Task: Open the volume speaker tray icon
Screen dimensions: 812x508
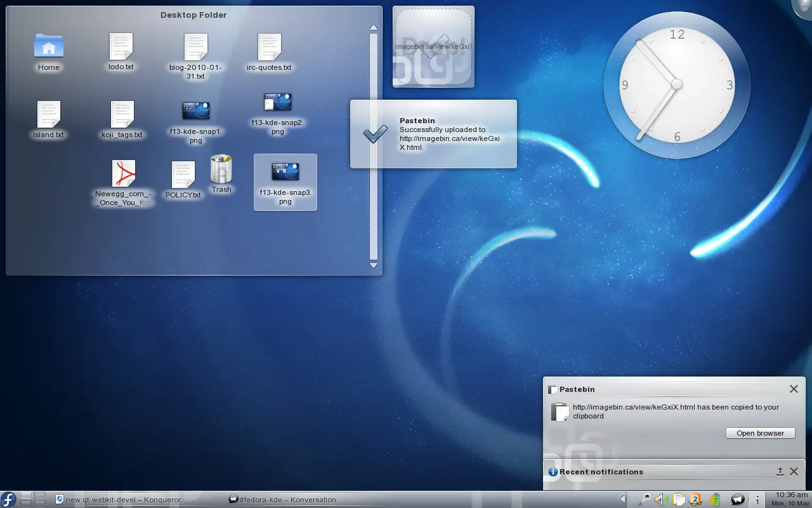Action: [x=661, y=500]
